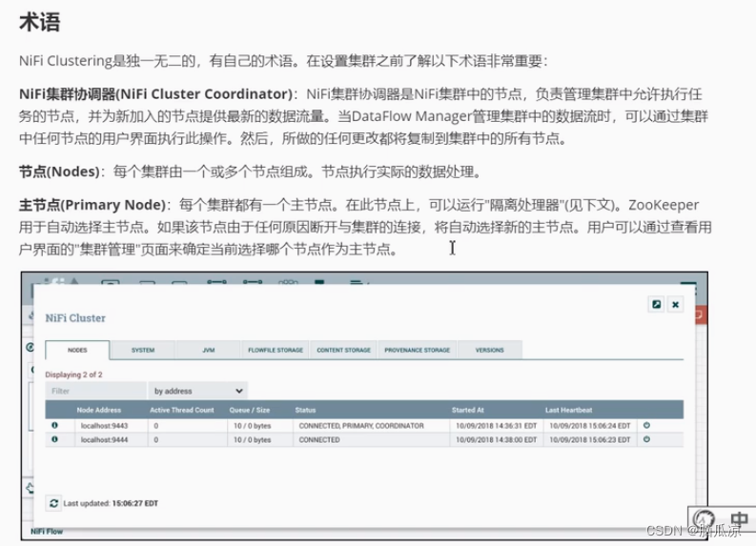
Task: Pop out the NiFi Cluster dialog
Action: point(656,304)
